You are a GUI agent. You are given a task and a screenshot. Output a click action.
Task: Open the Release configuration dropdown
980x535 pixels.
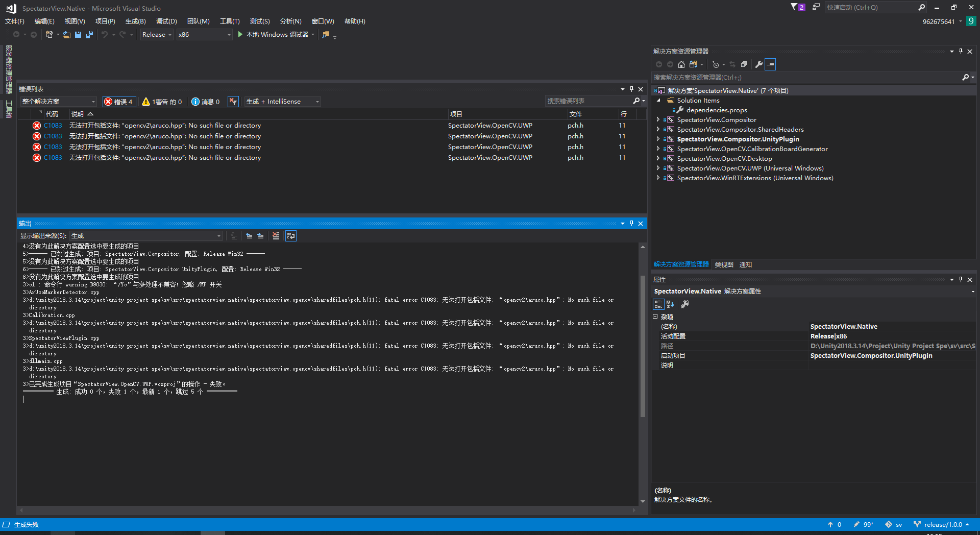point(156,34)
